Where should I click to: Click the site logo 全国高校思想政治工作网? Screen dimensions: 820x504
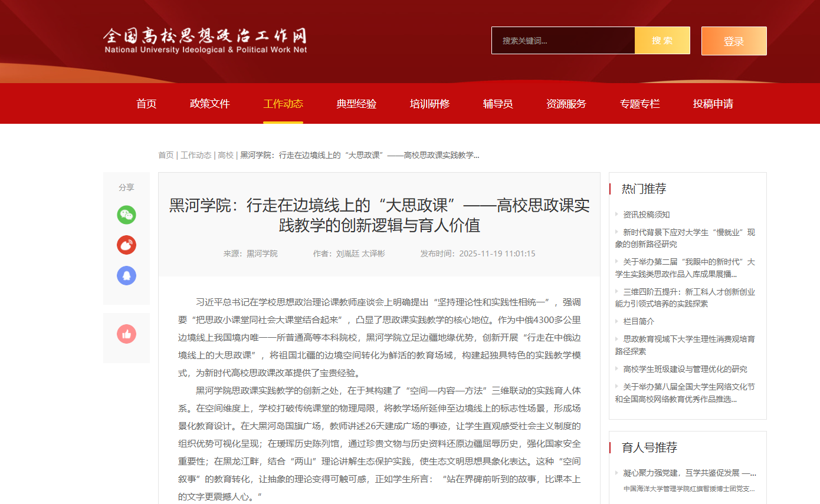point(205,41)
